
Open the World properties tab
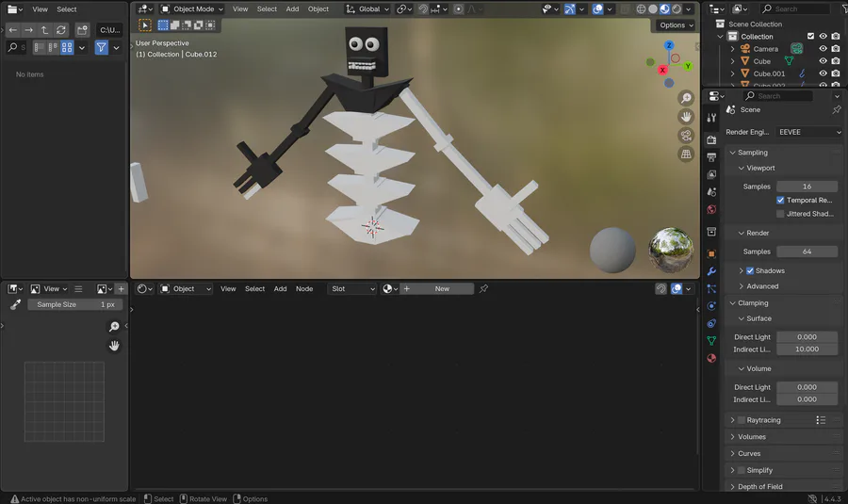[x=711, y=209]
